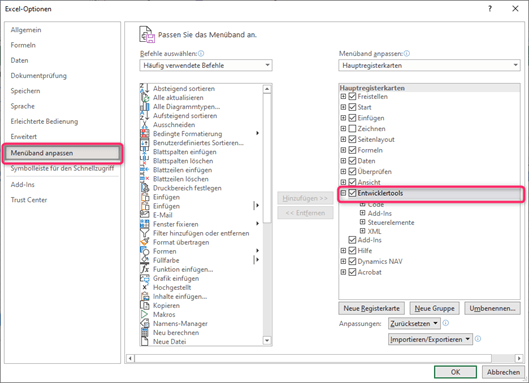
Task: Switch to Menüband anpassen category
Action: tap(62, 153)
